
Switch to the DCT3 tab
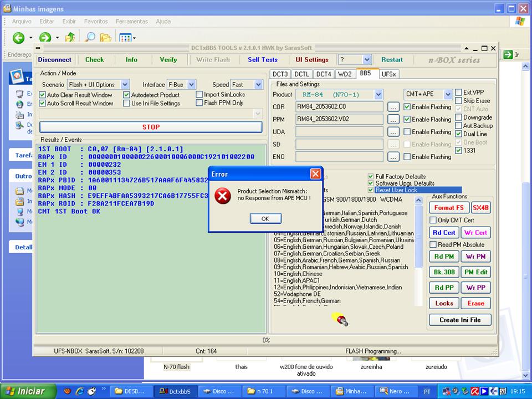pyautogui.click(x=280, y=74)
